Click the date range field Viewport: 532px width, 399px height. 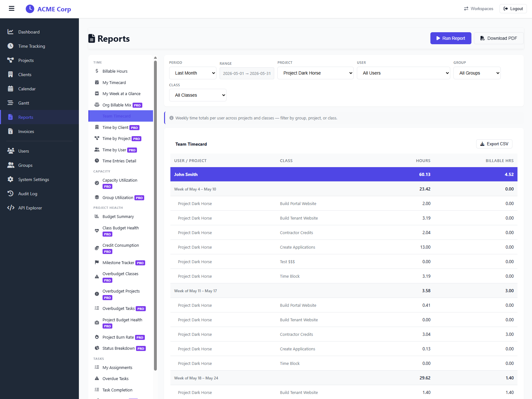click(247, 73)
